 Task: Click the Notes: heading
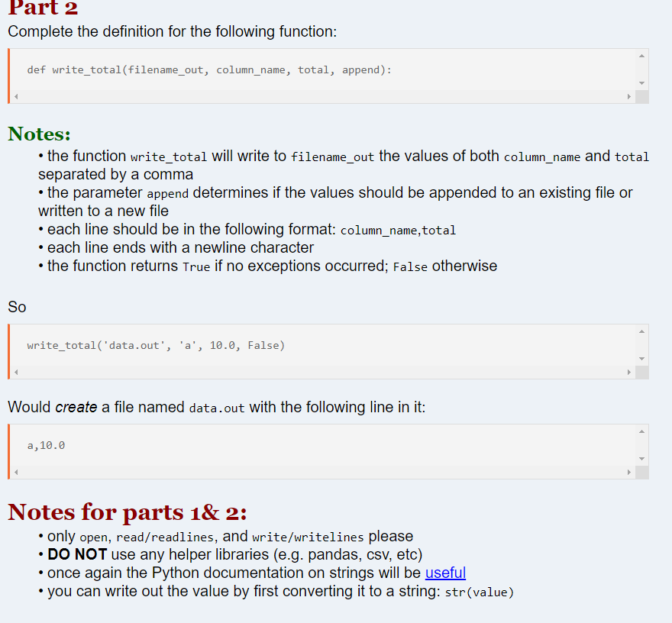tap(39, 134)
